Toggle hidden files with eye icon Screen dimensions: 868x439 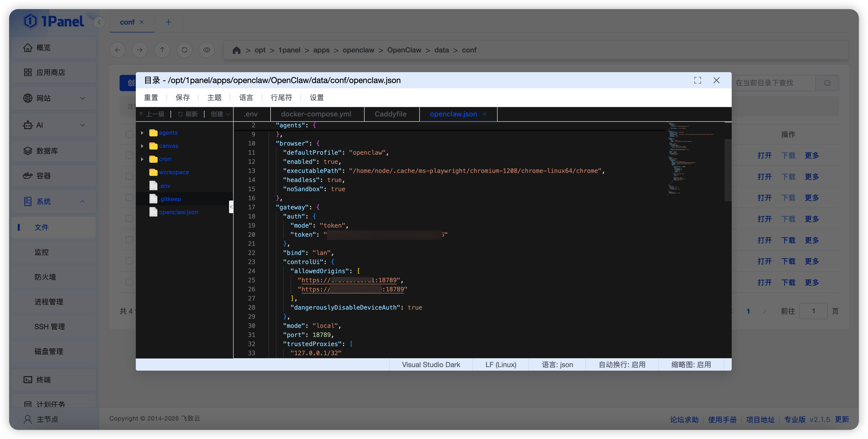tap(206, 50)
